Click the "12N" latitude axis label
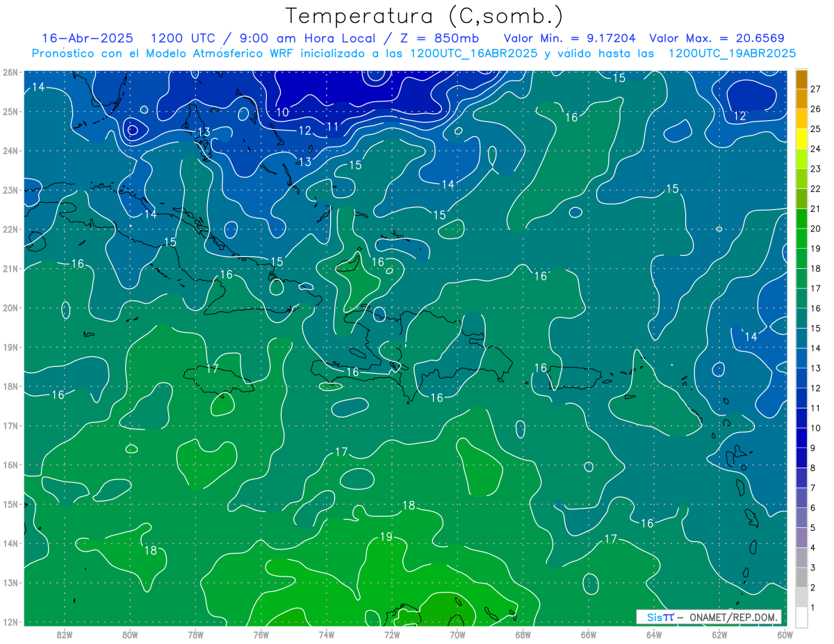Viewport: 834px width, 644px height. click(x=10, y=622)
